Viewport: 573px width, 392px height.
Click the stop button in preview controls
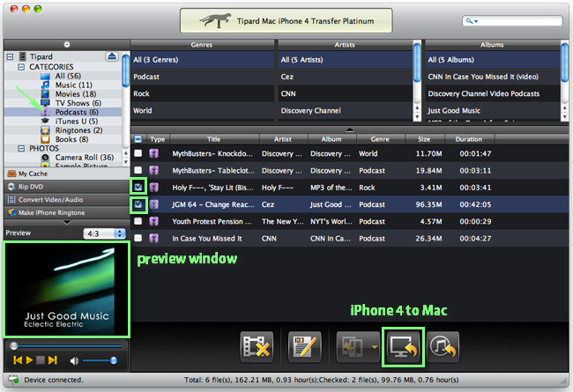click(x=41, y=360)
